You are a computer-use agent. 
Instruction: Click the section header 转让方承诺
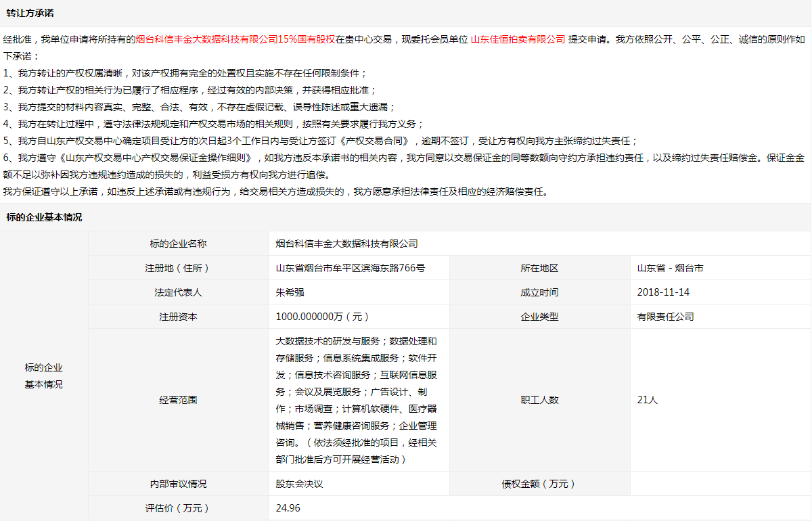[30, 14]
